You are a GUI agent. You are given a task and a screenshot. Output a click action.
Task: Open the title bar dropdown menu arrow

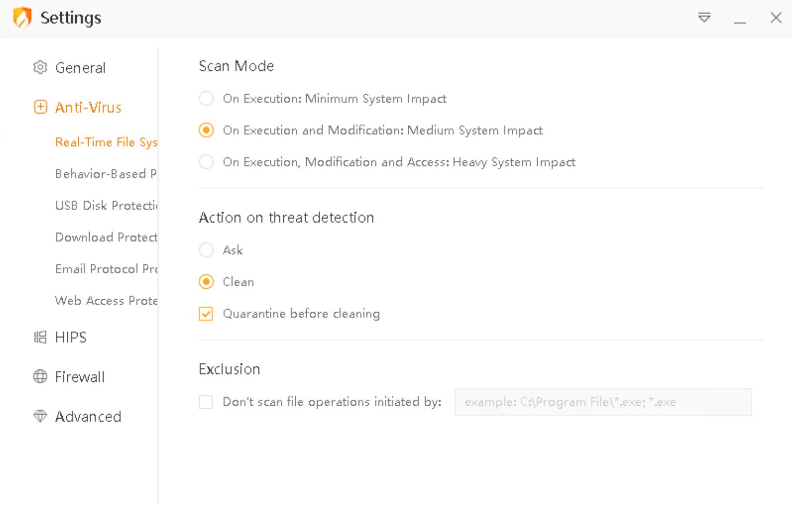pos(704,18)
